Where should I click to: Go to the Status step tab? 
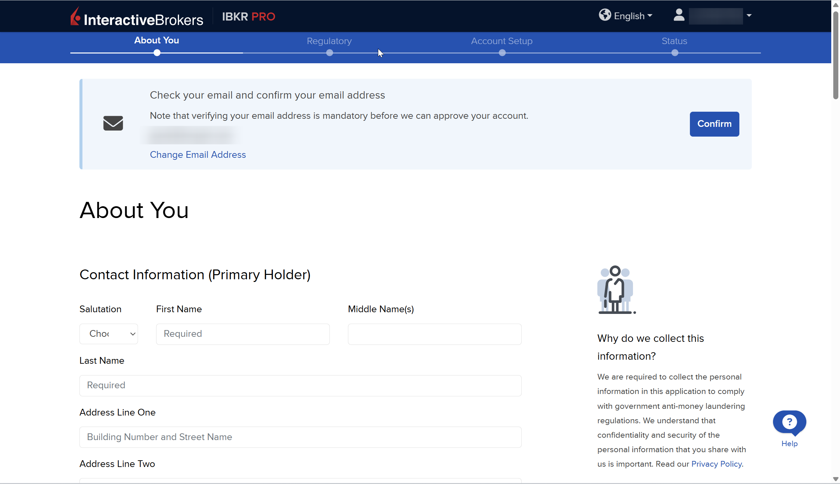(674, 41)
